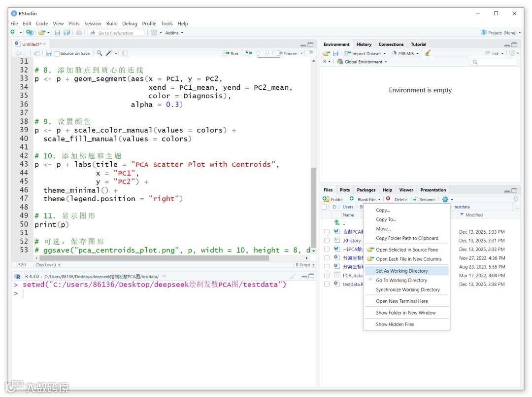Click the Run button in the editor toolbar
Screen dimensions: 532x397
(x=230, y=53)
